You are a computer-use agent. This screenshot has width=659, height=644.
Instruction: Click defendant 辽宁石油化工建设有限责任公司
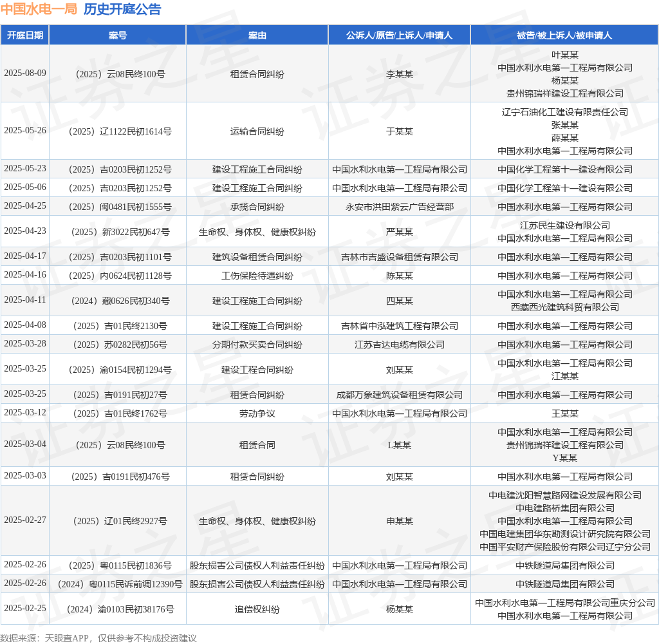pos(564,112)
